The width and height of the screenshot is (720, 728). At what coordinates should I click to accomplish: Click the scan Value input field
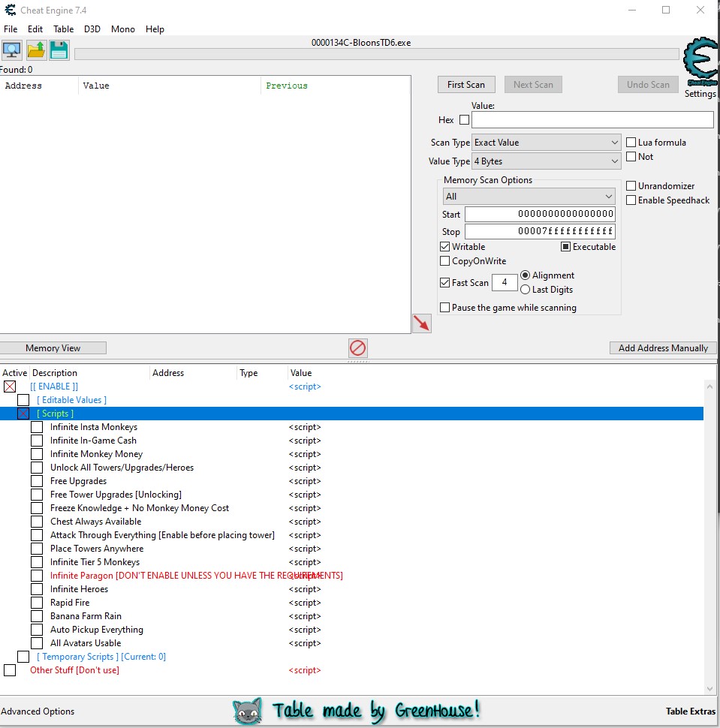[x=592, y=120]
